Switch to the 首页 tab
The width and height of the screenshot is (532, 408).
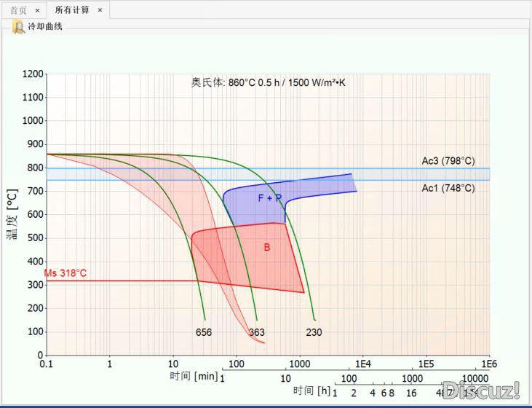tap(18, 10)
